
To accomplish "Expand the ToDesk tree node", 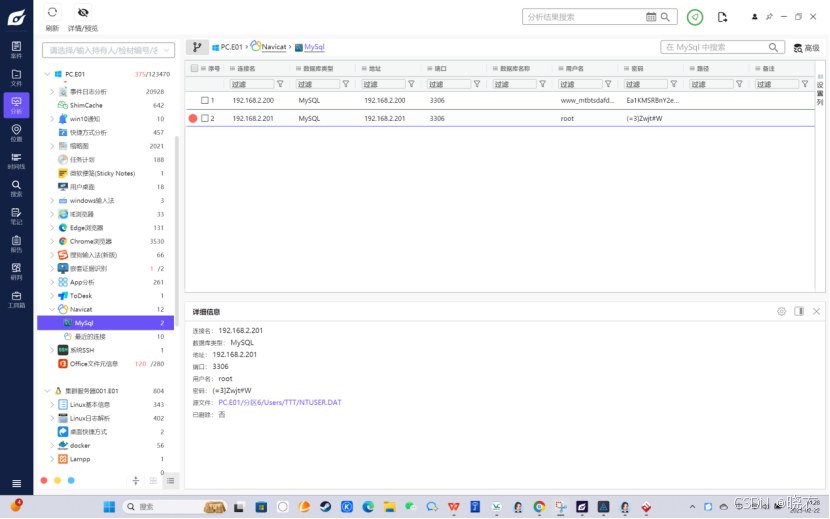I will pos(52,296).
